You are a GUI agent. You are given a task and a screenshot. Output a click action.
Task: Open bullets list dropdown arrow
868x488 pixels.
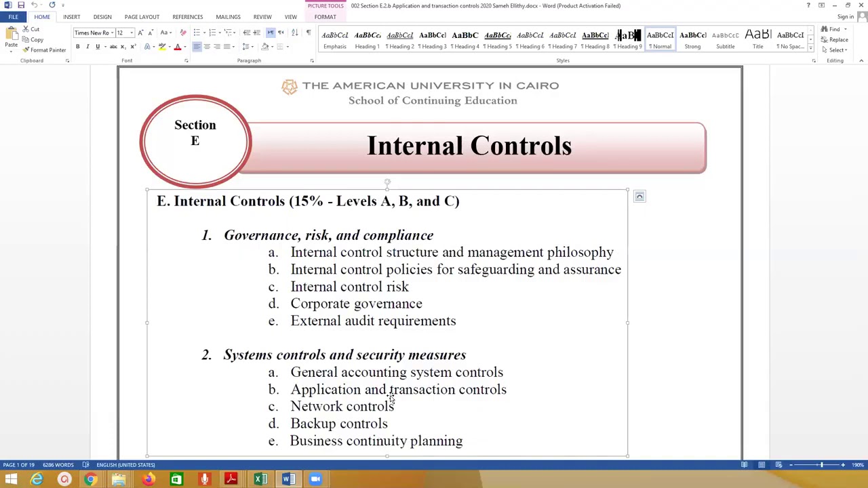click(x=203, y=33)
